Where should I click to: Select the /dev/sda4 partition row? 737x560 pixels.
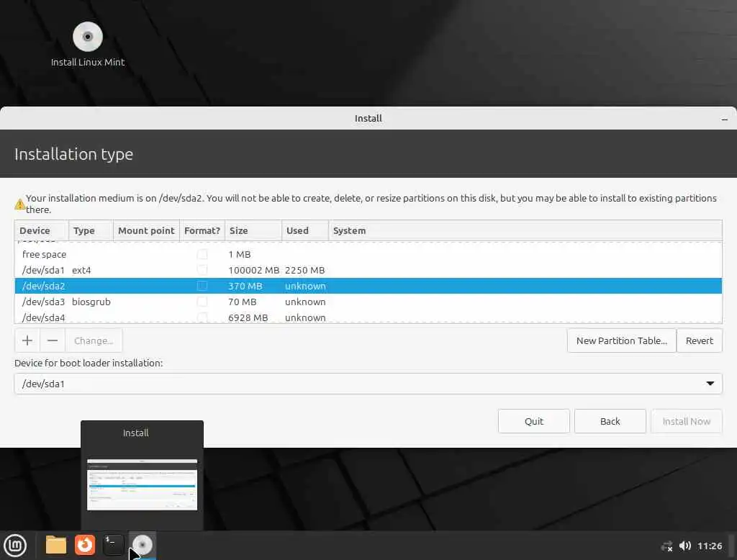[368, 317]
